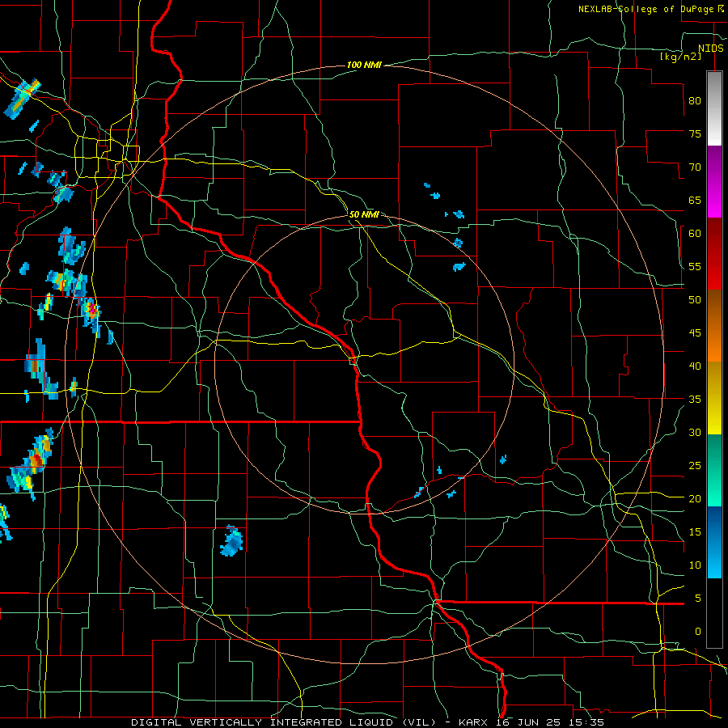The image size is (728, 728).
Task: Click the yellow 35 kg/m2 color bar segment
Action: point(714,398)
